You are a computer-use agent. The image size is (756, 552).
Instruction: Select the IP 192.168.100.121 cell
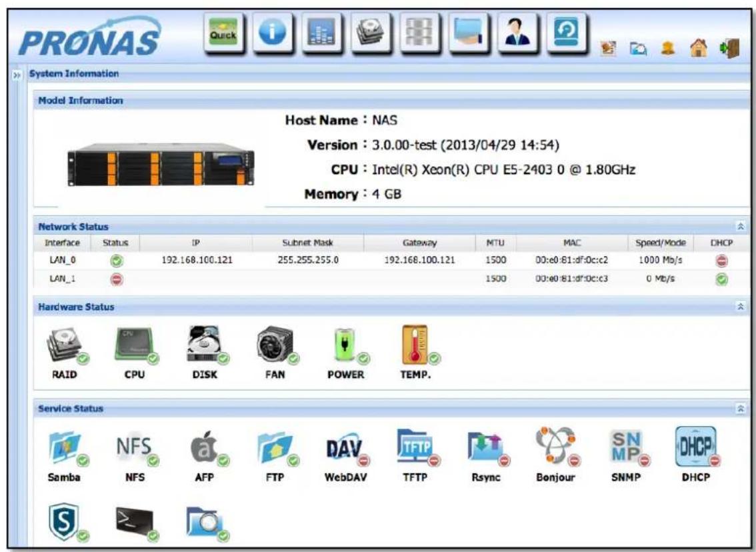pyautogui.click(x=197, y=260)
